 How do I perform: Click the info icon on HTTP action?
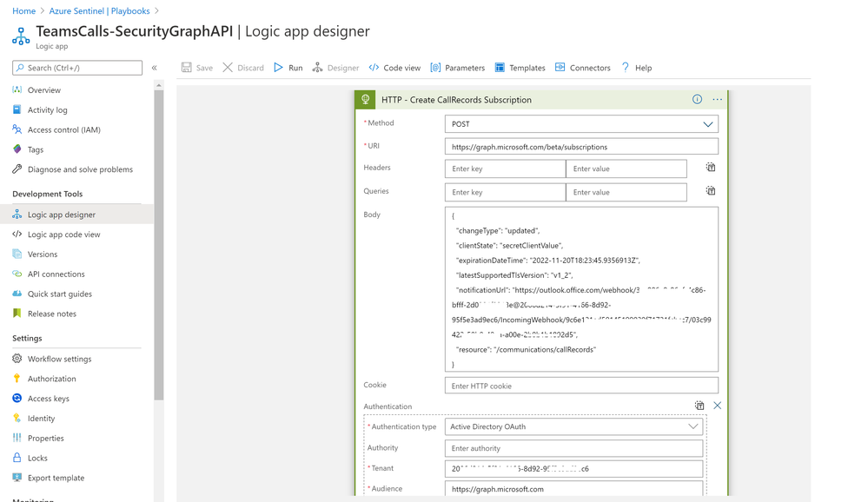697,100
